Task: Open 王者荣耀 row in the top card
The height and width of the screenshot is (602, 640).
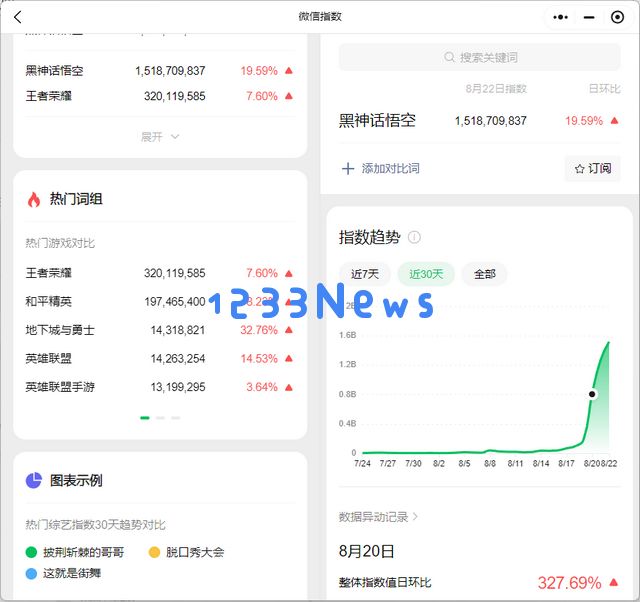Action: [159, 96]
